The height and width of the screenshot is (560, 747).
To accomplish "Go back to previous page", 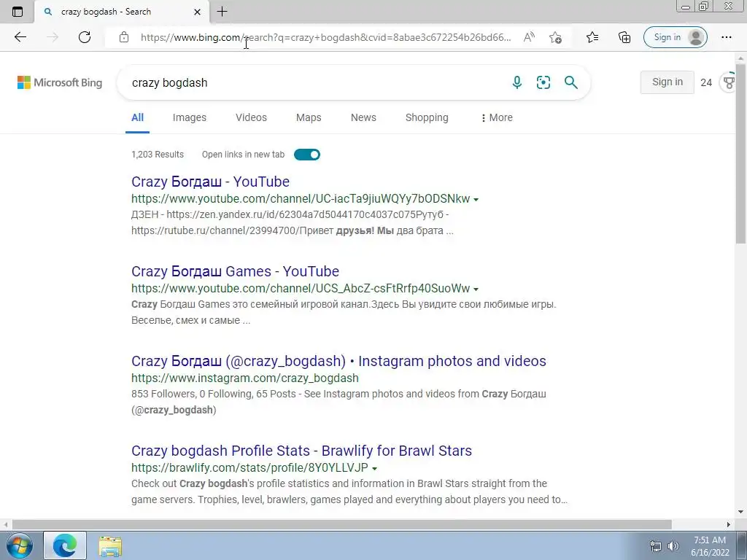I will pyautogui.click(x=20, y=37).
